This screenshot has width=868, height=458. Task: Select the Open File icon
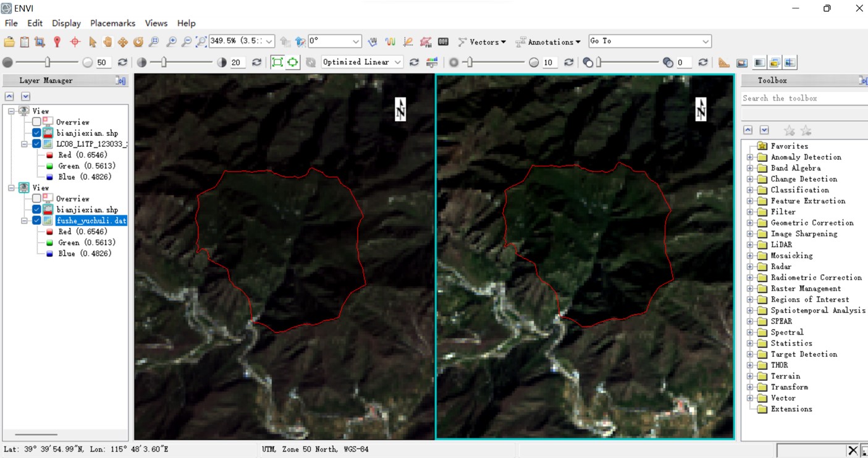point(9,41)
